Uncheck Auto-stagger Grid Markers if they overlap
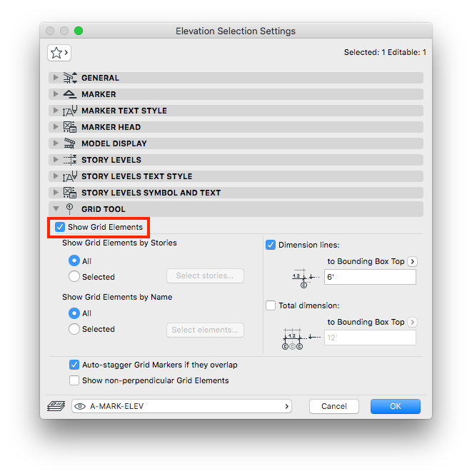This screenshot has width=472, height=476. (74, 365)
